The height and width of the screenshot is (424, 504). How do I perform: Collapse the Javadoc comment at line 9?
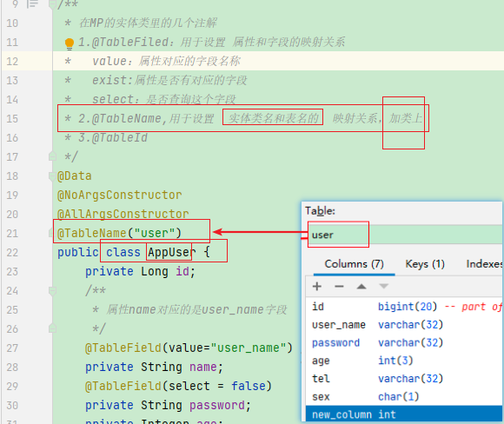point(52,4)
